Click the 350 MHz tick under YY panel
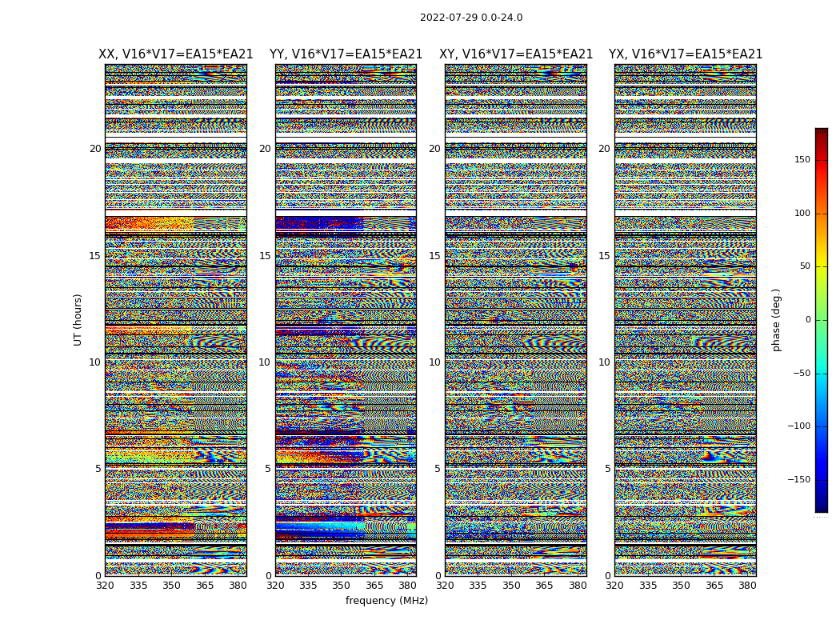Screen dimensions: 840x640 [x=342, y=586]
